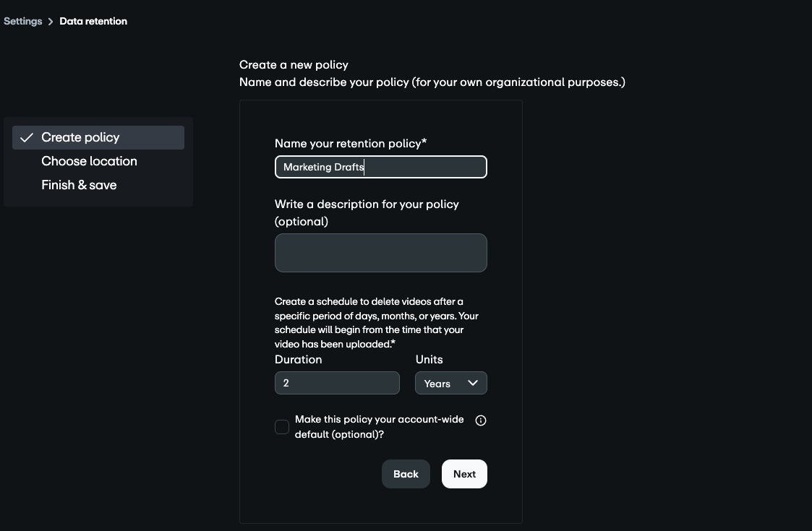812x531 pixels.
Task: Click the retention policy name field
Action: pos(380,167)
